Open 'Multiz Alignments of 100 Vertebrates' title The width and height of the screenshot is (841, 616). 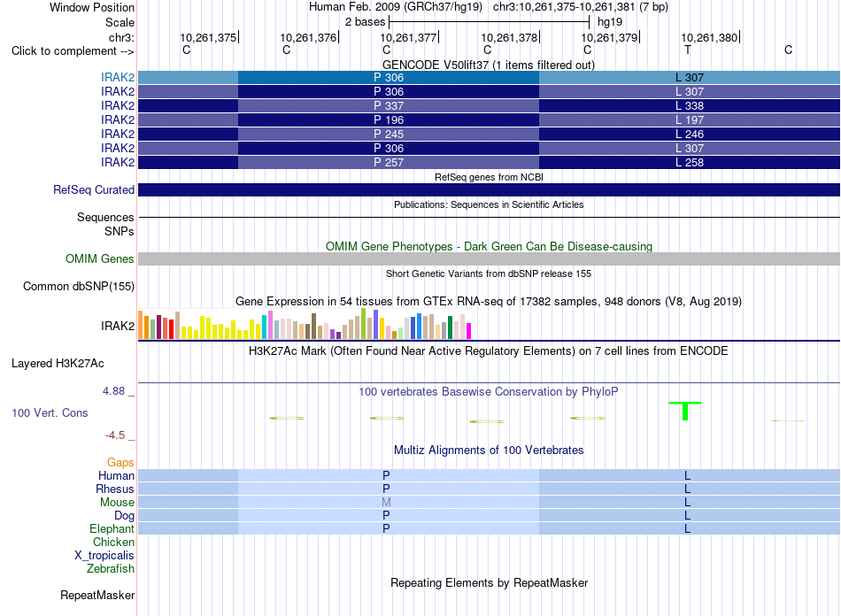(489, 450)
